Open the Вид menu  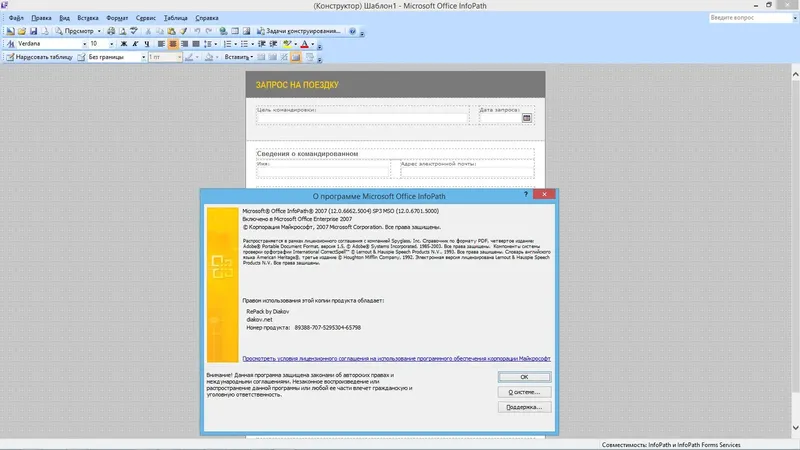(64, 18)
